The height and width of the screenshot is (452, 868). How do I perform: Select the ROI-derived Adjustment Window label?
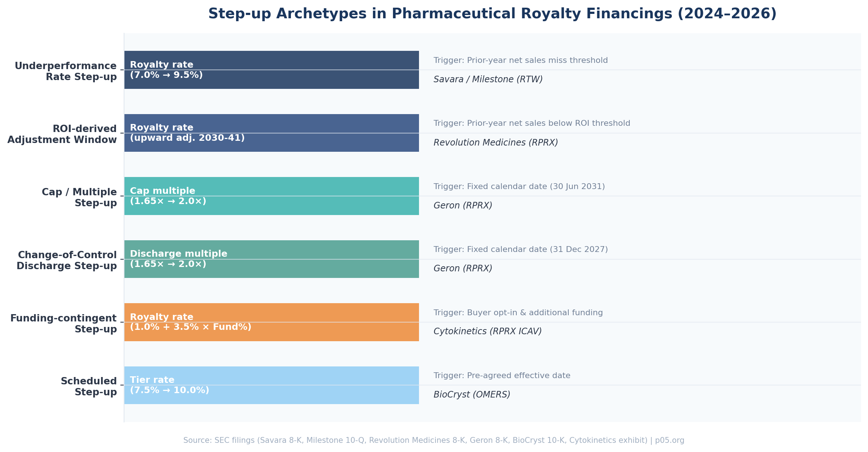(x=62, y=134)
